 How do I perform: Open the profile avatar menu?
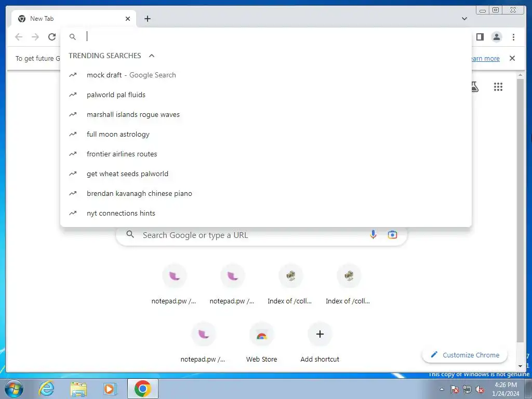pyautogui.click(x=496, y=37)
